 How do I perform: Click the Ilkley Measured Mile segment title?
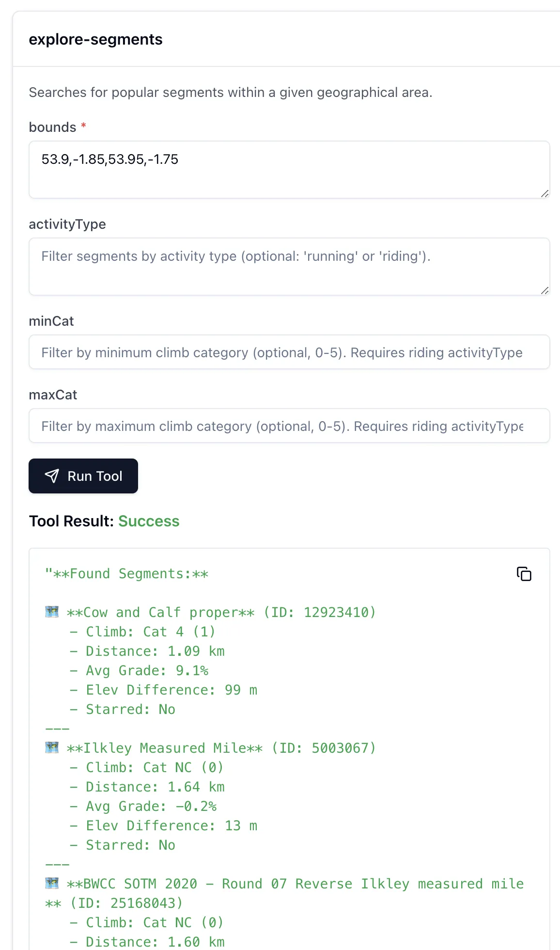(165, 748)
